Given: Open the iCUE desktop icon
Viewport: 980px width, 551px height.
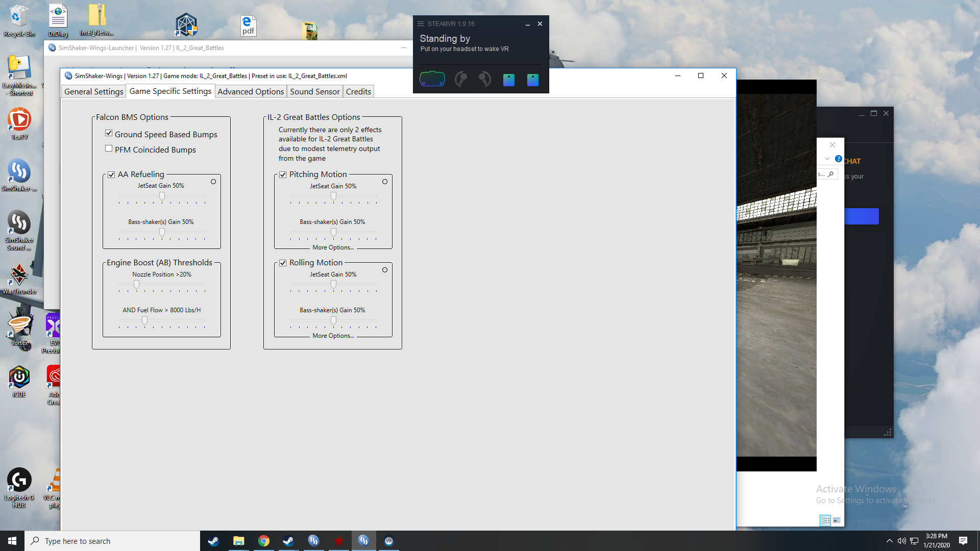Looking at the screenshot, I should (x=19, y=382).
